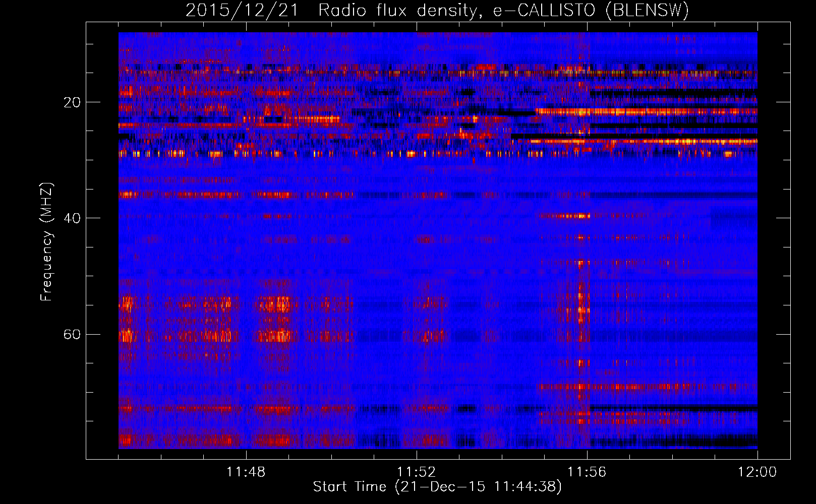Click the 60 MHz frequency tick label
Viewport: 816px width, 504px height.
72,335
